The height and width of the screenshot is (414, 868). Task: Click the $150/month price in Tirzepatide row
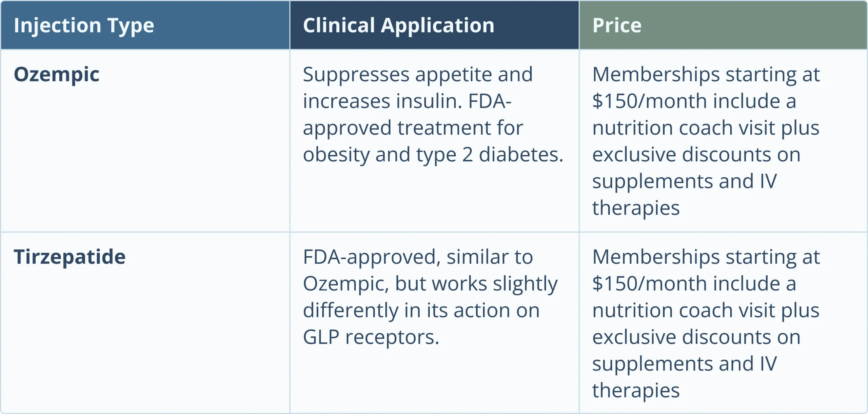click(649, 283)
